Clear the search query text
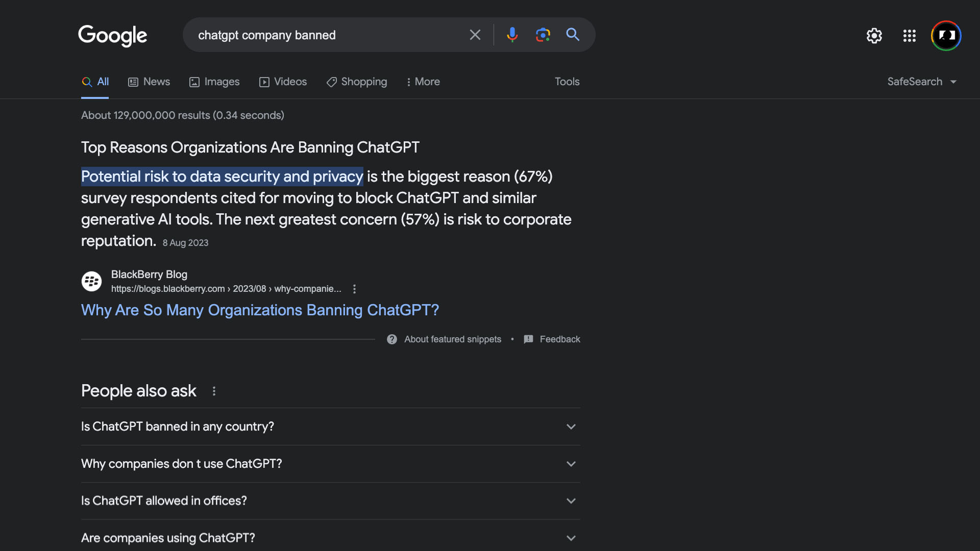 coord(475,35)
